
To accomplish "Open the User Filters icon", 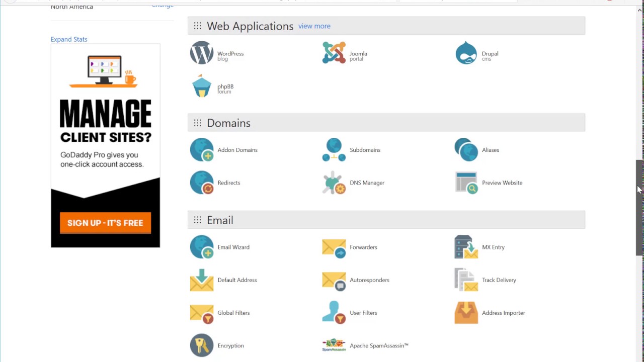I will [334, 313].
